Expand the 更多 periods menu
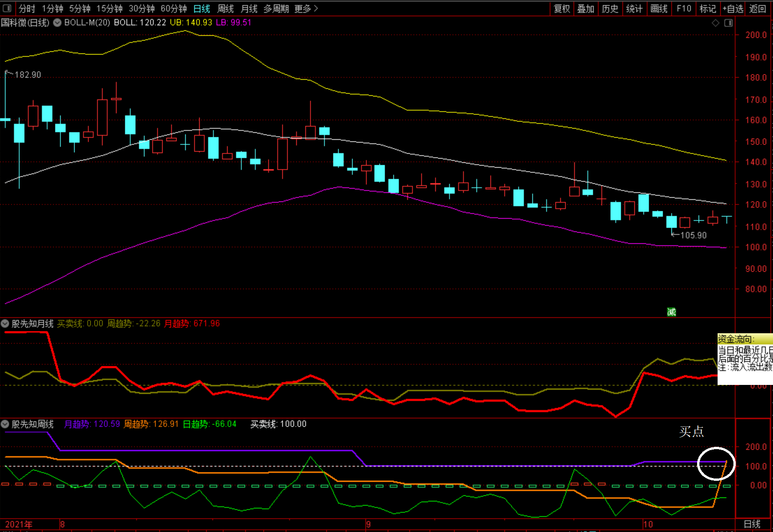This screenshot has height=532, width=773. 306,8
